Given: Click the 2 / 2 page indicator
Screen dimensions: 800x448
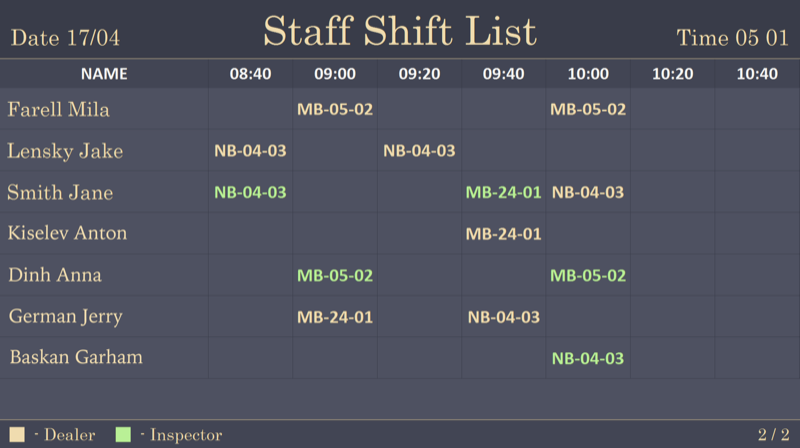Looking at the screenshot, I should pos(773,435).
